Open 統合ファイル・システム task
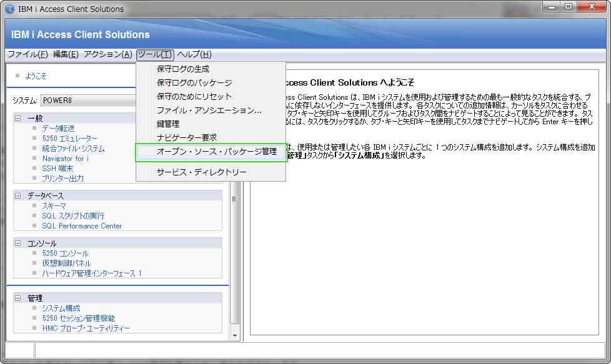The width and height of the screenshot is (611, 364). 73,149
